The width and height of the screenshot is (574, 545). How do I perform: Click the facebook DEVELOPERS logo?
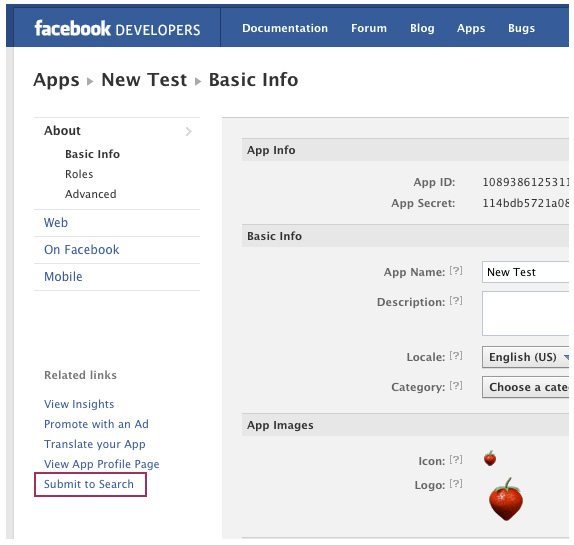[x=117, y=29]
